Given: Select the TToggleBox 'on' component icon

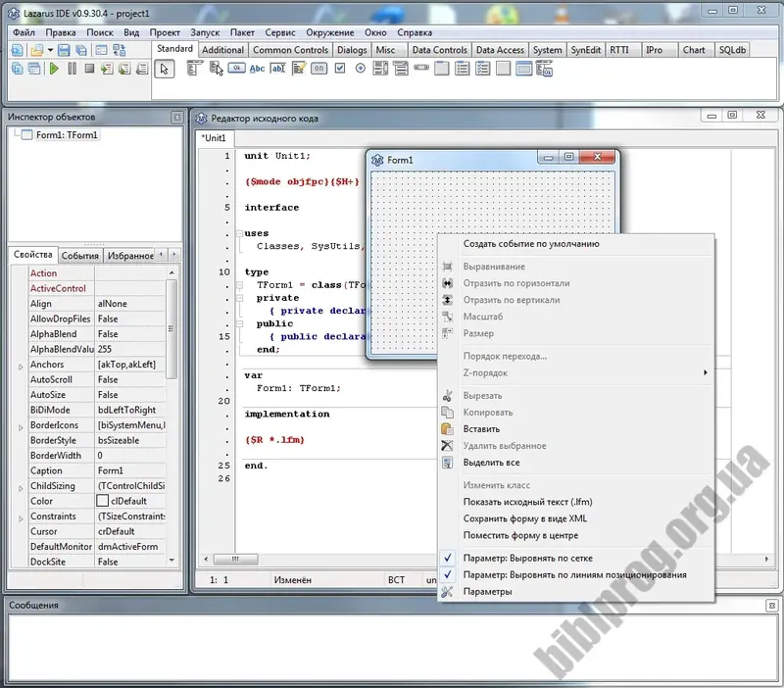Looking at the screenshot, I should 319,69.
